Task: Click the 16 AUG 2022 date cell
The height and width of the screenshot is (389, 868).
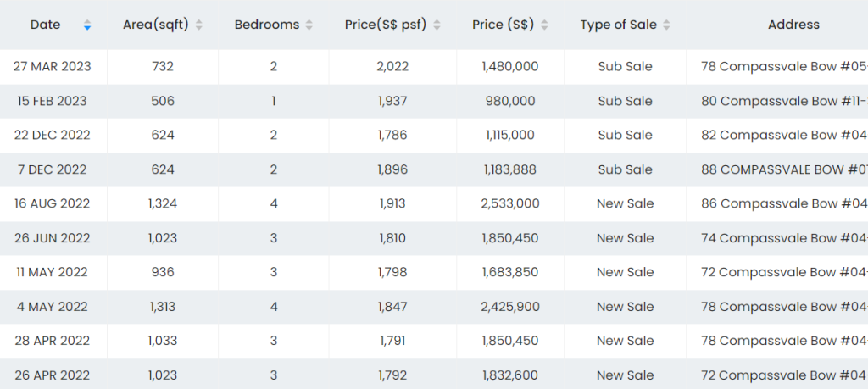Action: coord(53,203)
